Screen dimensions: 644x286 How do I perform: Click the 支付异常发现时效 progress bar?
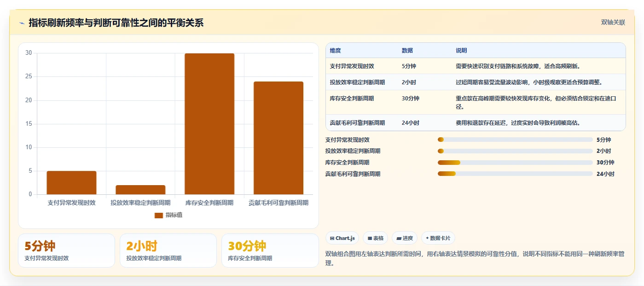click(x=515, y=140)
